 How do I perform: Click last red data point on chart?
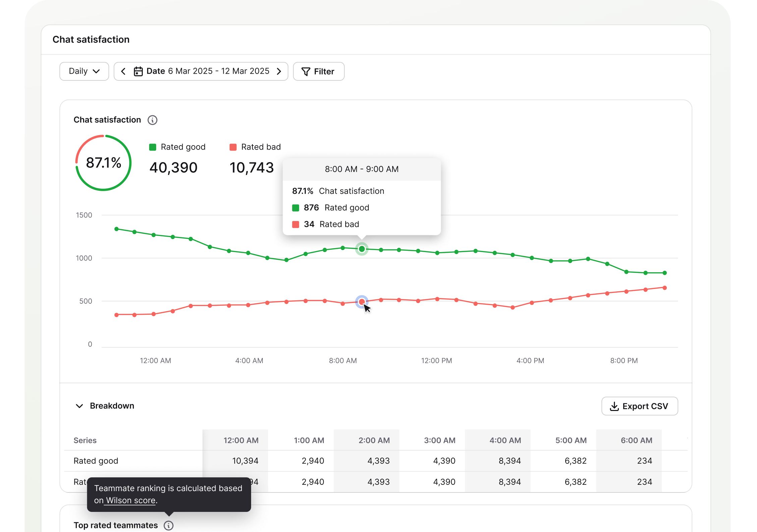click(664, 288)
